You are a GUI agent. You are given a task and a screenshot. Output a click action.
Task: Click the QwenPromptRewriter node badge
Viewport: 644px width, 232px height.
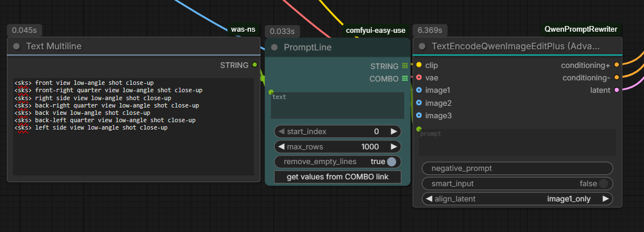[581, 29]
